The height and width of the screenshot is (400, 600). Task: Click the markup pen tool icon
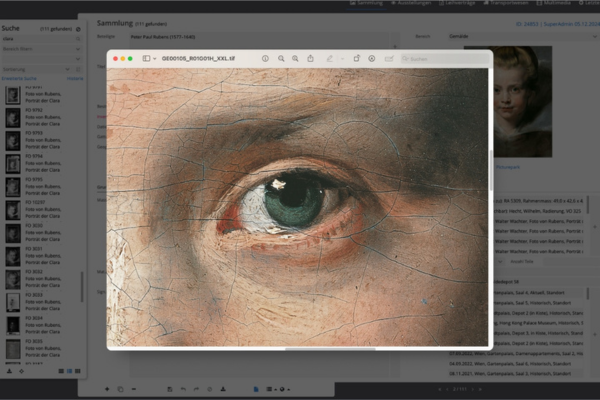(x=329, y=59)
